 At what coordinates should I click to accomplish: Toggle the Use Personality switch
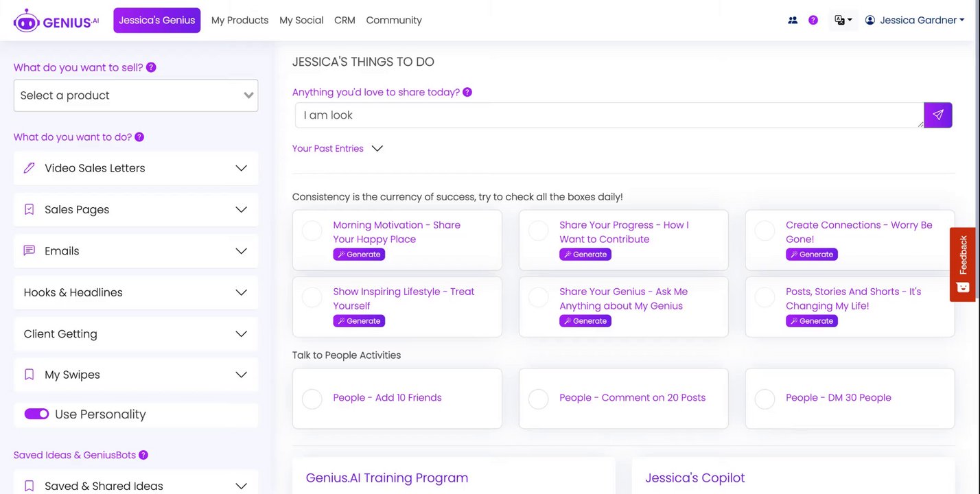coord(36,414)
